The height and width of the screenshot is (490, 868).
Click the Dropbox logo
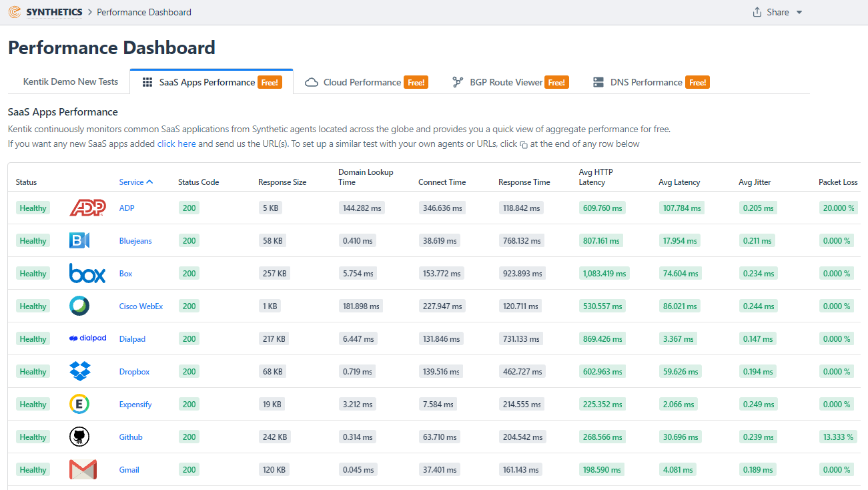click(x=80, y=371)
